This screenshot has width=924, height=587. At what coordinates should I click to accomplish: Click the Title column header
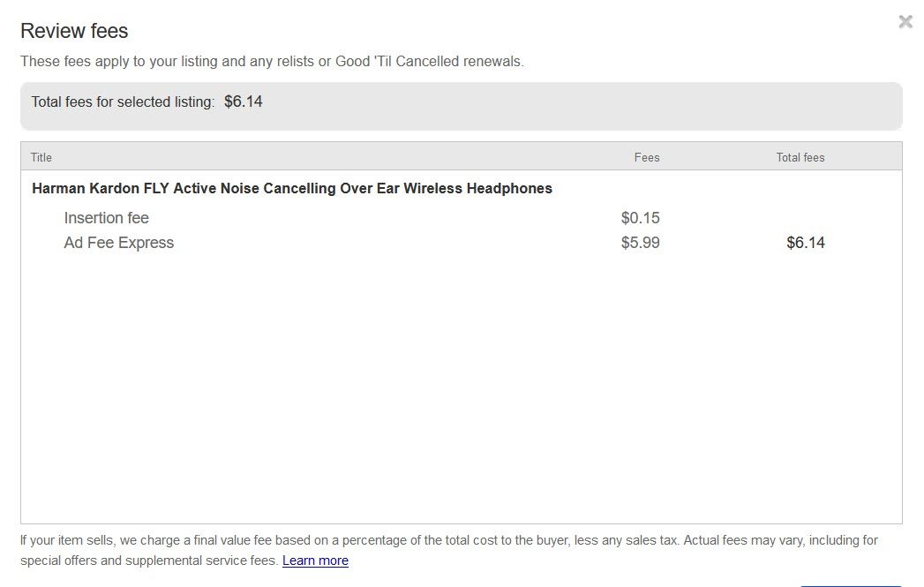tap(41, 157)
